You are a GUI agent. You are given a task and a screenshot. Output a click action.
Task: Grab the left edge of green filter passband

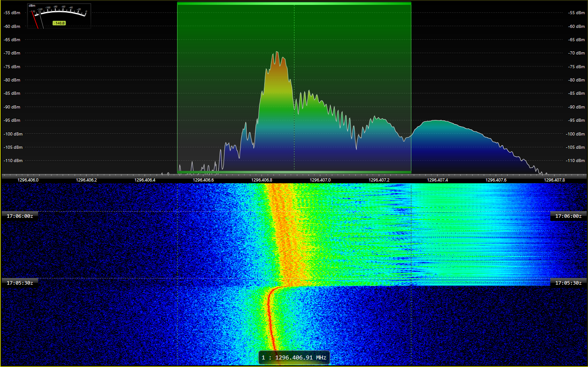[178, 89]
